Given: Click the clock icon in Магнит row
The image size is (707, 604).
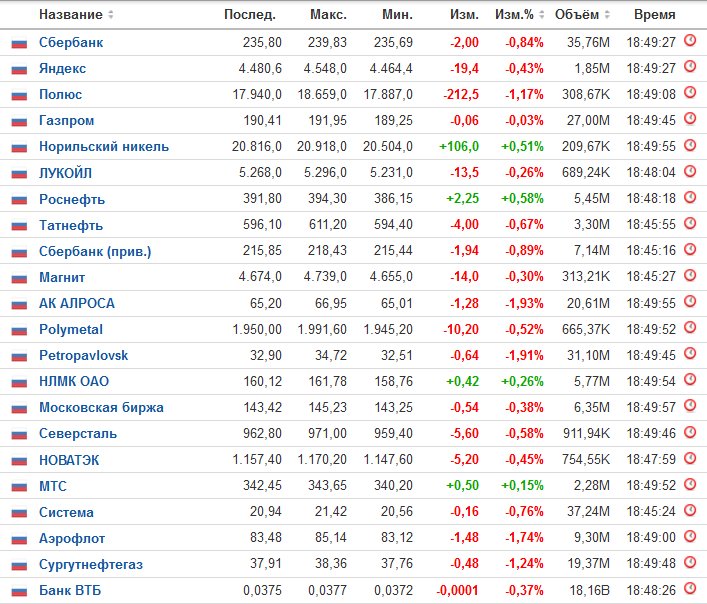Looking at the screenshot, I should 690,275.
